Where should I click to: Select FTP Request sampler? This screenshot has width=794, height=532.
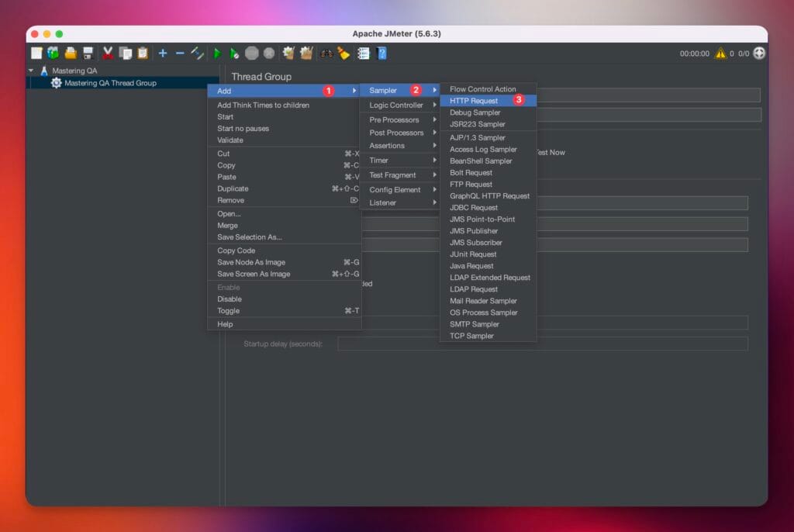click(x=488, y=184)
